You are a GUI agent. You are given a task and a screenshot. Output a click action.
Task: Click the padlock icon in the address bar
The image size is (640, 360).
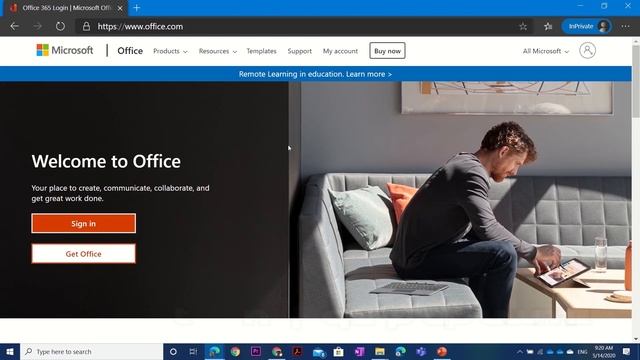click(86, 27)
